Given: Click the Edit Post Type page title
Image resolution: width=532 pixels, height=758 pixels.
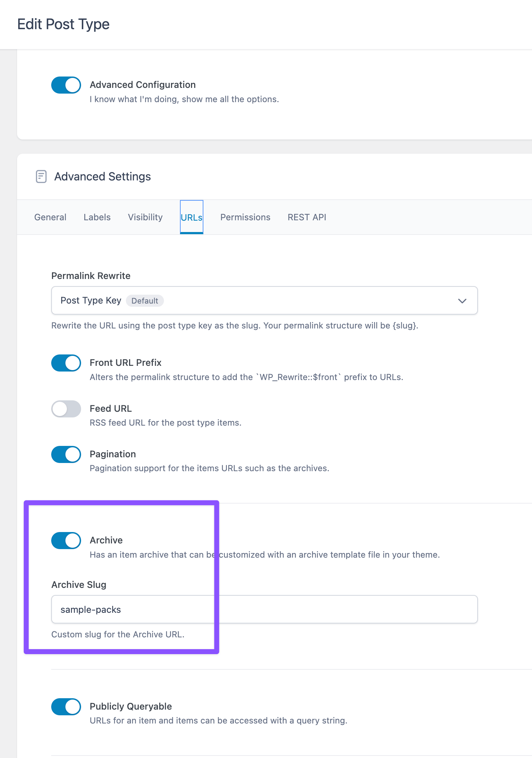Looking at the screenshot, I should 63,24.
